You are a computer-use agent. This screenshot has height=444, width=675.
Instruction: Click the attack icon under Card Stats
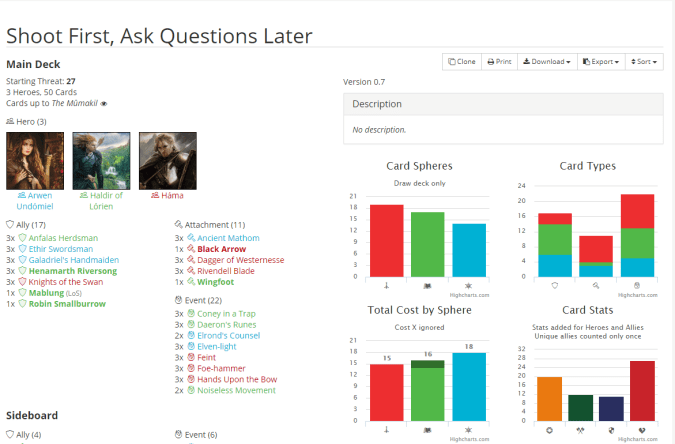pyautogui.click(x=580, y=429)
